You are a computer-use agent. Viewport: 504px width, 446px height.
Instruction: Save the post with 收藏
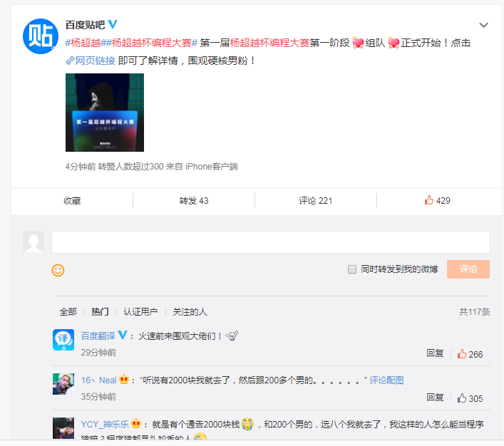72,201
